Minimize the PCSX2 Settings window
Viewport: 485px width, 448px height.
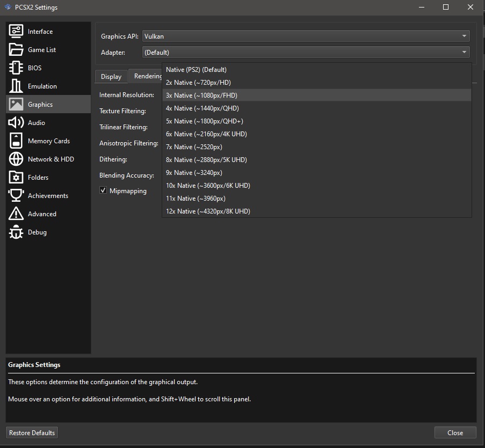421,7
